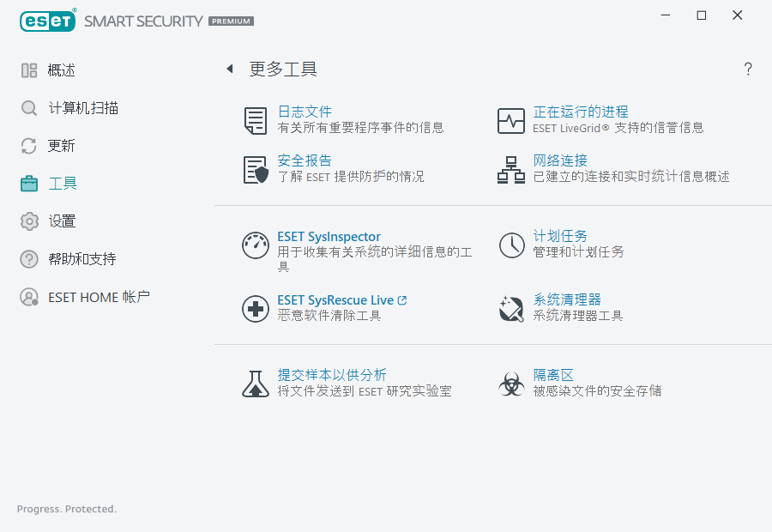The height and width of the screenshot is (532, 772).
Task: Click the 提交样本以供分析 flask icon
Action: click(255, 384)
